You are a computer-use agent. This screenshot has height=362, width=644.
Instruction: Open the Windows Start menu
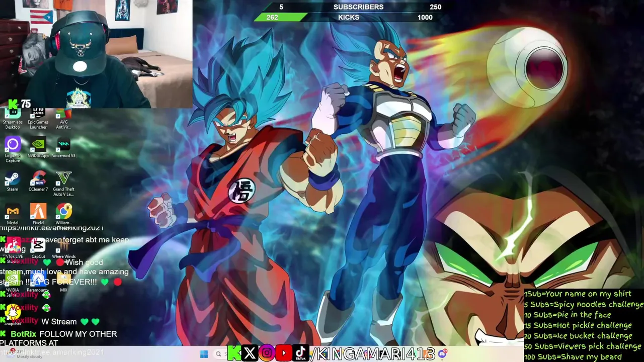point(204,354)
